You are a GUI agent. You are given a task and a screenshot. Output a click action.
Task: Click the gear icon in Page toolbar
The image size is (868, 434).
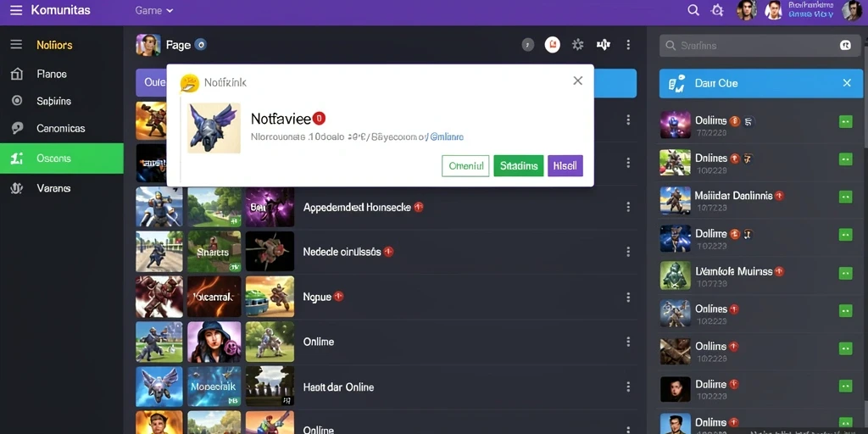(578, 45)
